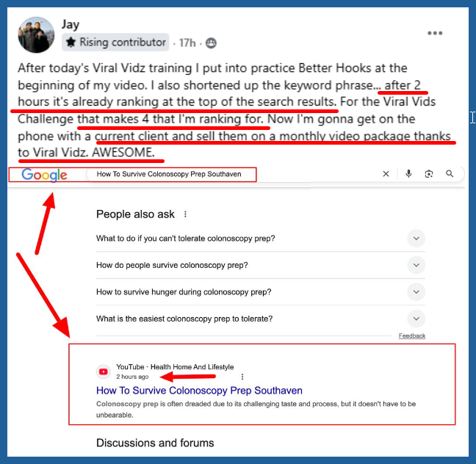Click the magnifying glass search icon

(450, 173)
